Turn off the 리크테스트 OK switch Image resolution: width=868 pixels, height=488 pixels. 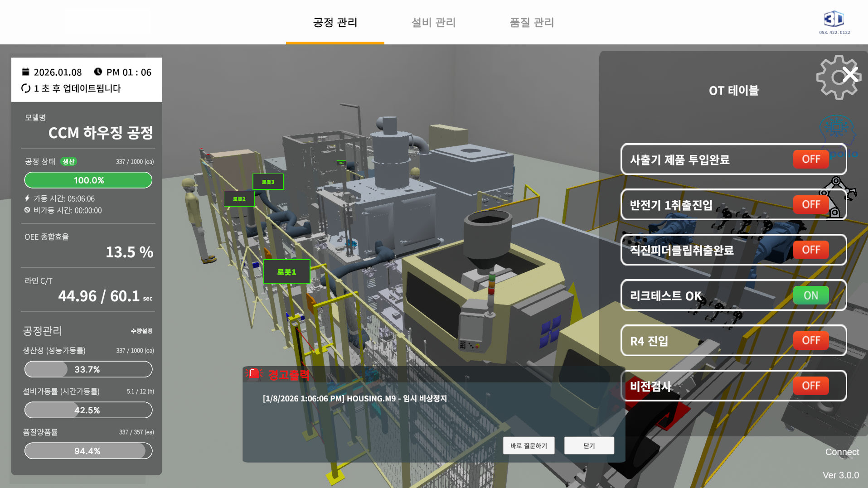point(811,295)
